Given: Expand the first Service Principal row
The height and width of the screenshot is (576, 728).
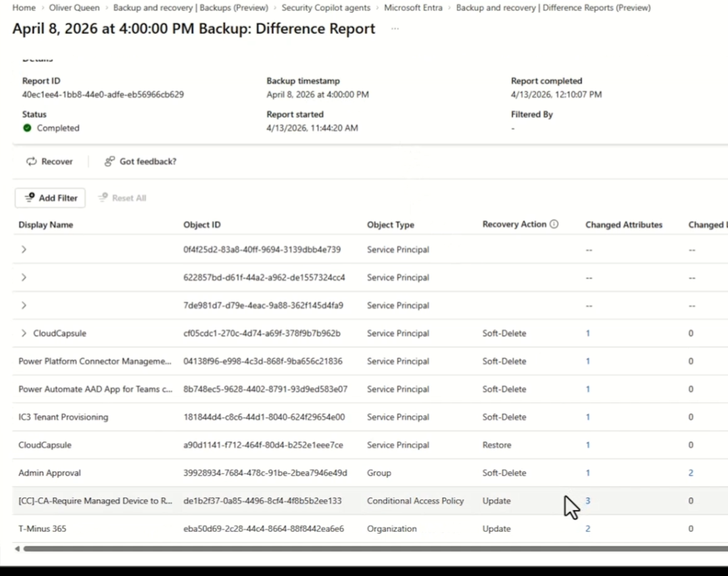Looking at the screenshot, I should (x=24, y=250).
